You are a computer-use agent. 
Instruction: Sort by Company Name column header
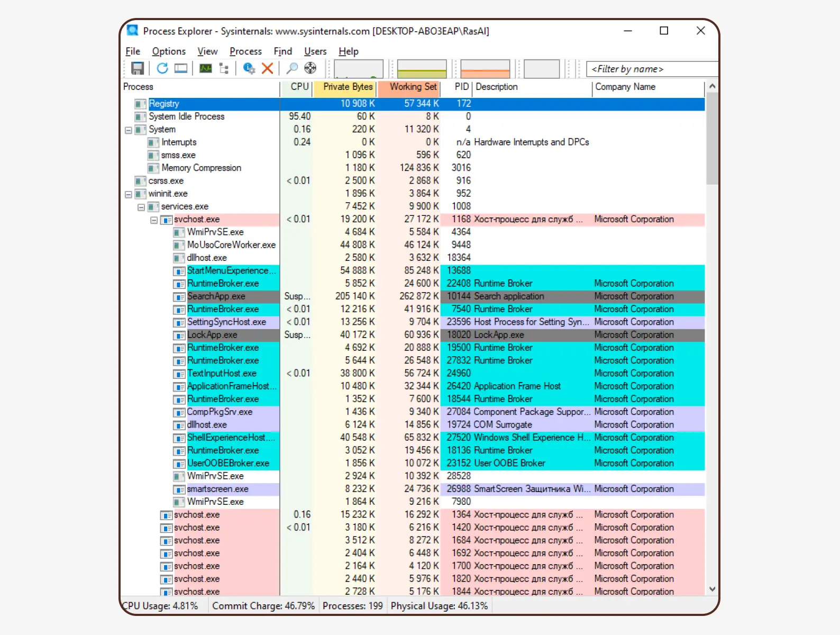coord(649,87)
